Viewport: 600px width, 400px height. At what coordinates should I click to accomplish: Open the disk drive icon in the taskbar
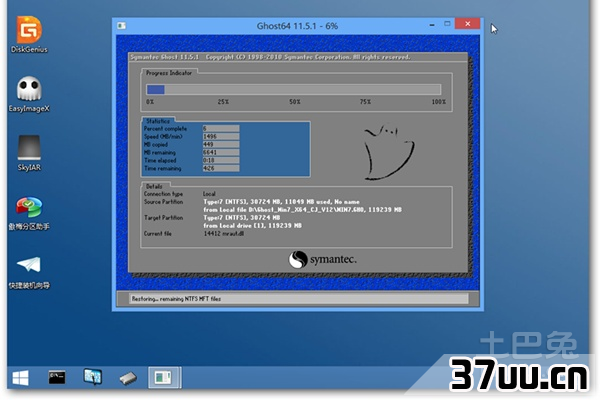pyautogui.click(x=128, y=378)
